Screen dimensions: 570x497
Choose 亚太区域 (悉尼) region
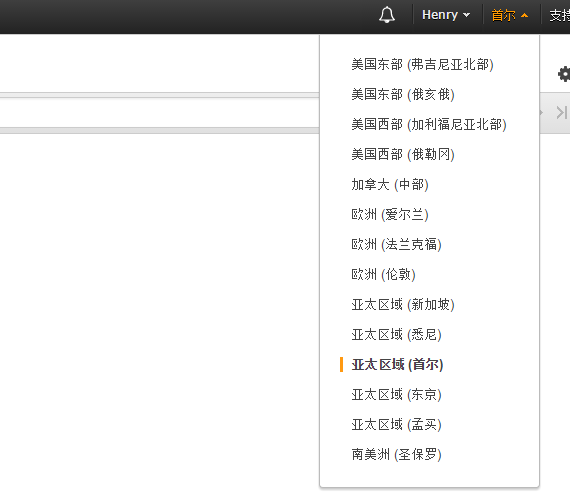click(x=396, y=334)
